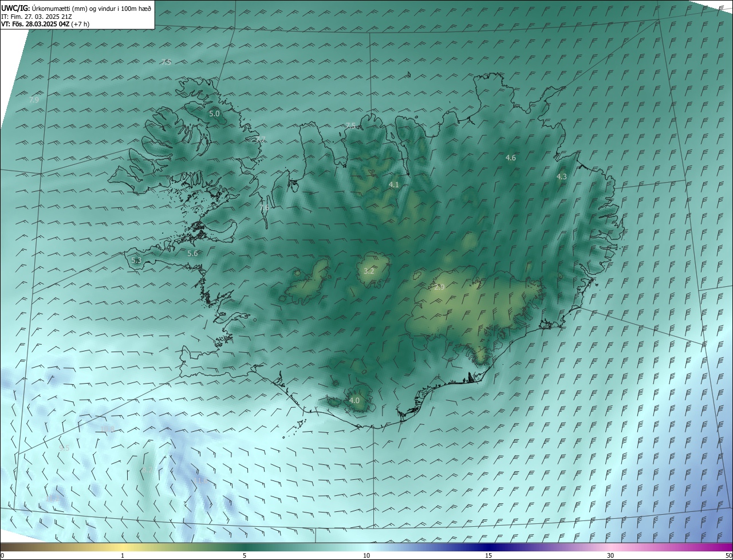Click the 10 tick label on color scale
The width and height of the screenshot is (733, 560).
point(366,555)
